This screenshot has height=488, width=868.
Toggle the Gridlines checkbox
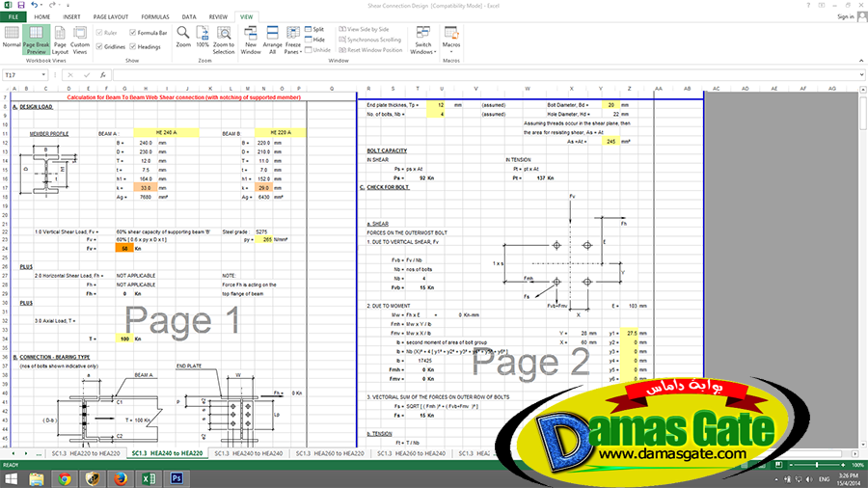click(x=99, y=46)
